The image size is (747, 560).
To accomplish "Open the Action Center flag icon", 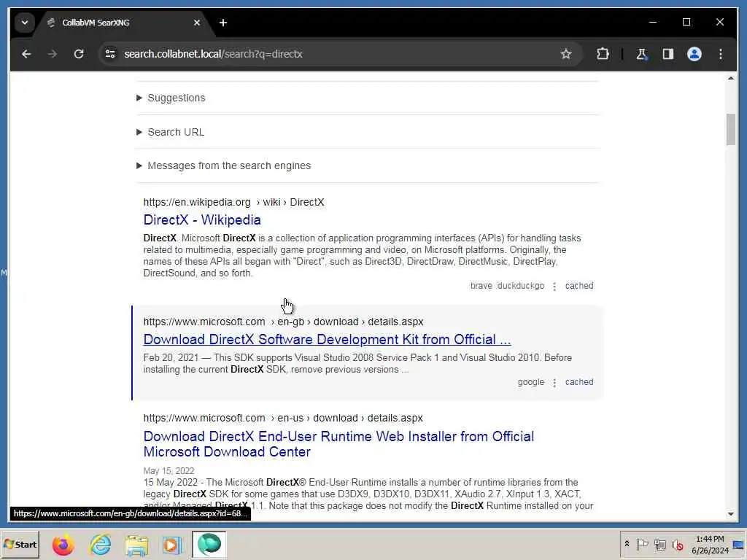I will click(642, 544).
